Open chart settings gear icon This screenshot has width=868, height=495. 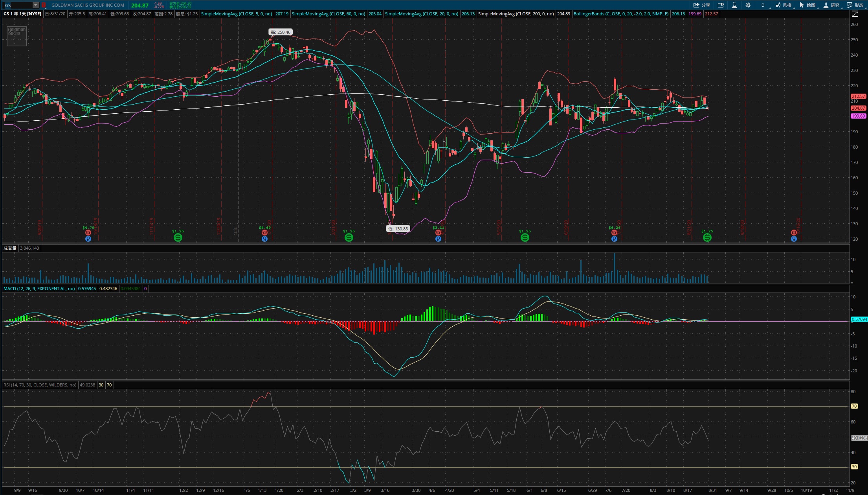(x=748, y=5)
